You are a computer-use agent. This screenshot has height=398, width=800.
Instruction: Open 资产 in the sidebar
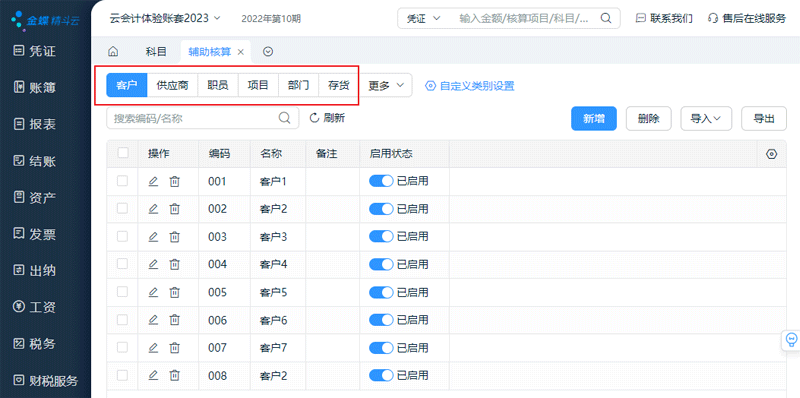(x=35, y=197)
